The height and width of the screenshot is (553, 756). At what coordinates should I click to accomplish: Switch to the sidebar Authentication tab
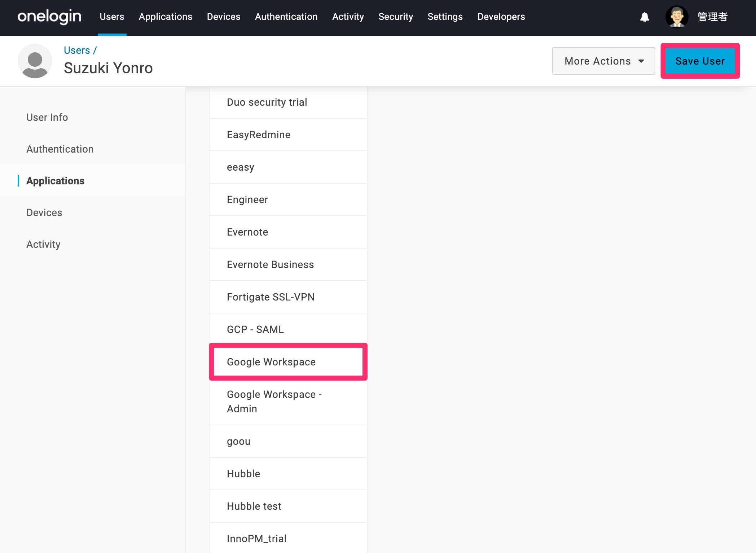[60, 149]
